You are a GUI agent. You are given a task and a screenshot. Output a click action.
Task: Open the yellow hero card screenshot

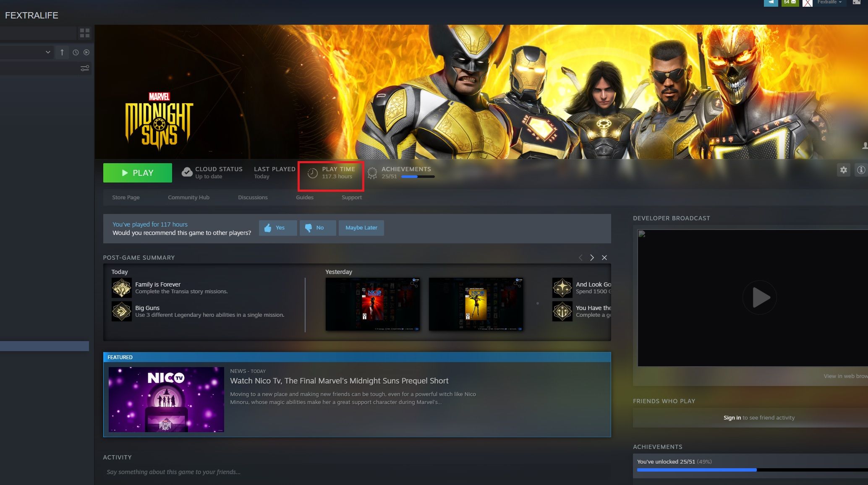coord(476,304)
